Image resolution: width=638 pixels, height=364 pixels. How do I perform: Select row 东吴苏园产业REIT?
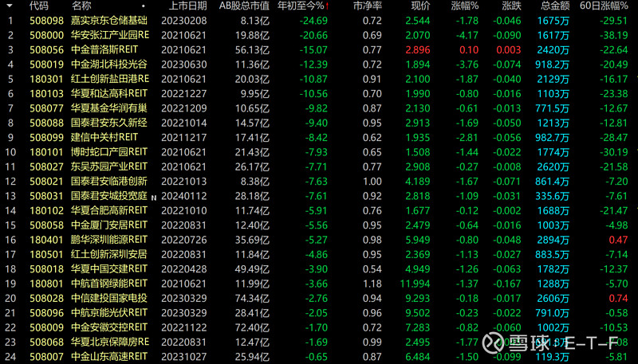pos(319,166)
